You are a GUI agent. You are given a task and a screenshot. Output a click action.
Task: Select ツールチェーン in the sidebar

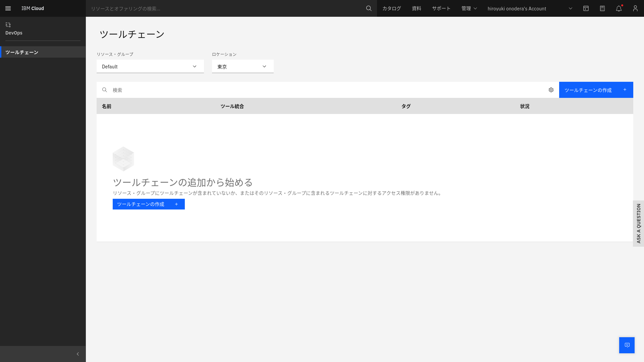coord(22,52)
